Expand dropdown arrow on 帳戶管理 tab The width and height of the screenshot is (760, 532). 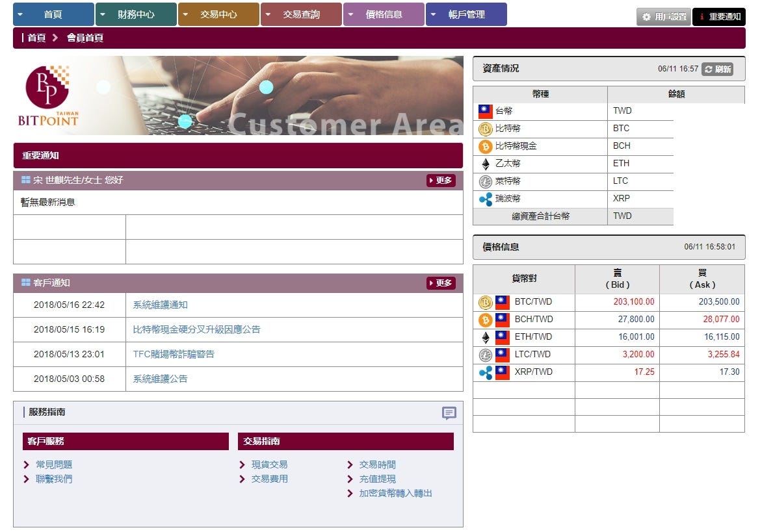434,14
